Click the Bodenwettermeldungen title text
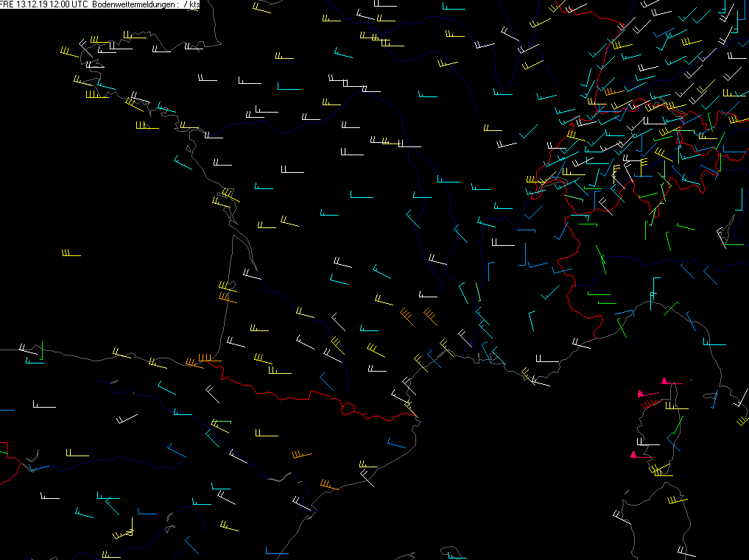The image size is (749, 560). (x=134, y=4)
